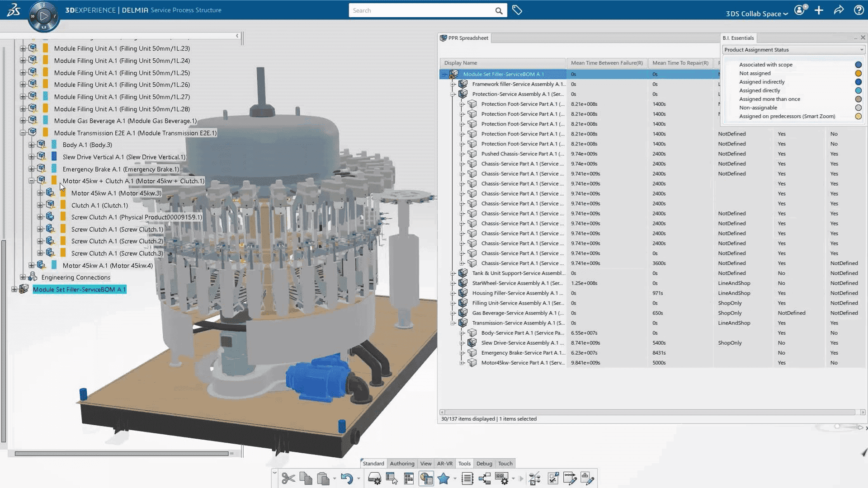Click the plus add icon in header
The width and height of the screenshot is (868, 488).
(819, 10)
